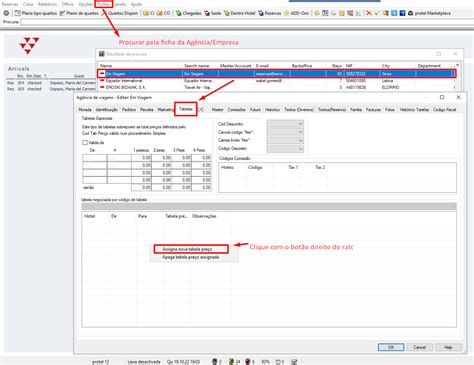Click the green checkmark toolbar icon
The width and height of the screenshot is (474, 365).
pos(377,13)
